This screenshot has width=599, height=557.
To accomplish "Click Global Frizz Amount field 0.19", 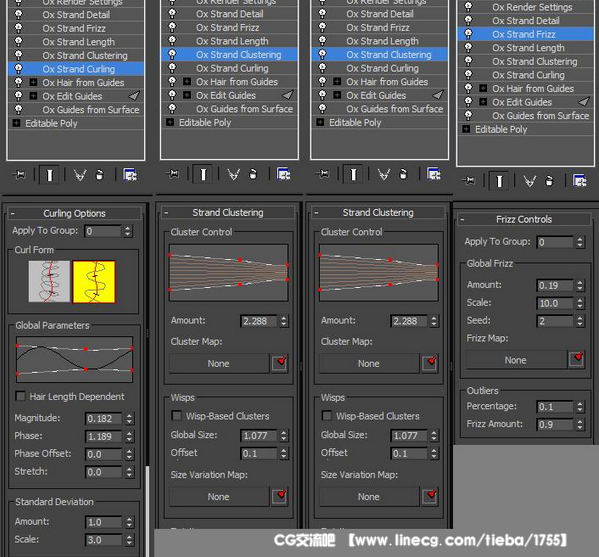I will tap(555, 285).
